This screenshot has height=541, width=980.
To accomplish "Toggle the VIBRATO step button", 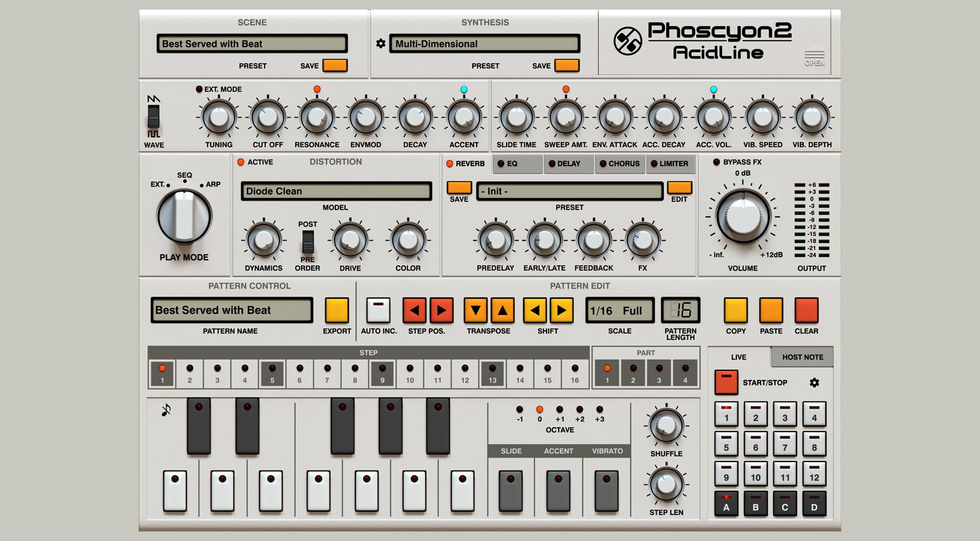I will tap(606, 490).
